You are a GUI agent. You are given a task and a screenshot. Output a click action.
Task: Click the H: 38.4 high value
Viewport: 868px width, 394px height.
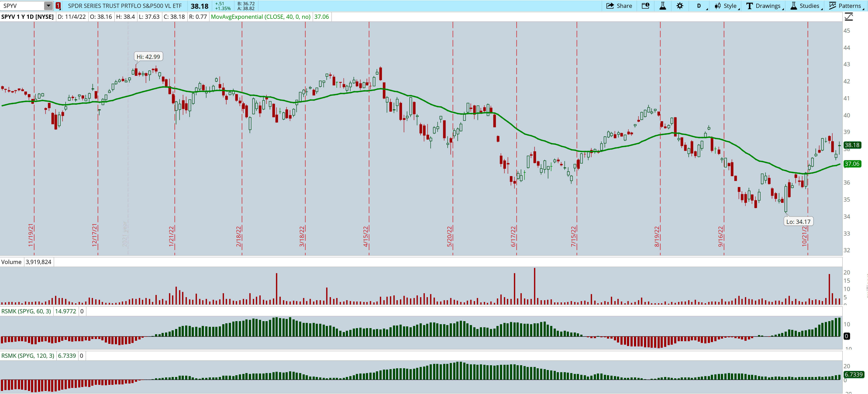[125, 17]
